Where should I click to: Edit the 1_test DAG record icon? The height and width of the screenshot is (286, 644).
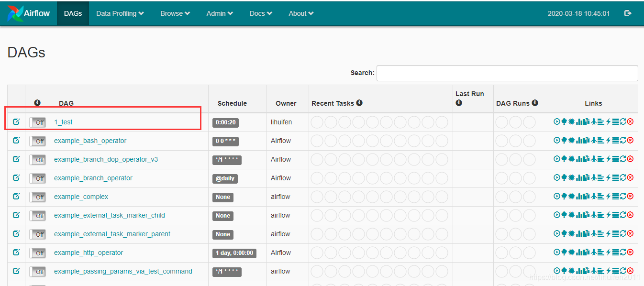click(x=16, y=121)
